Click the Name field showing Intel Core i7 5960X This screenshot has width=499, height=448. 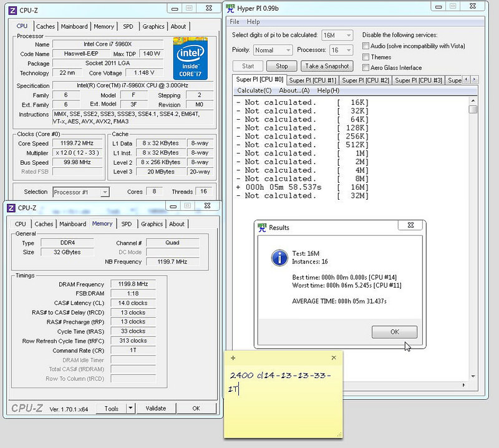(x=108, y=44)
